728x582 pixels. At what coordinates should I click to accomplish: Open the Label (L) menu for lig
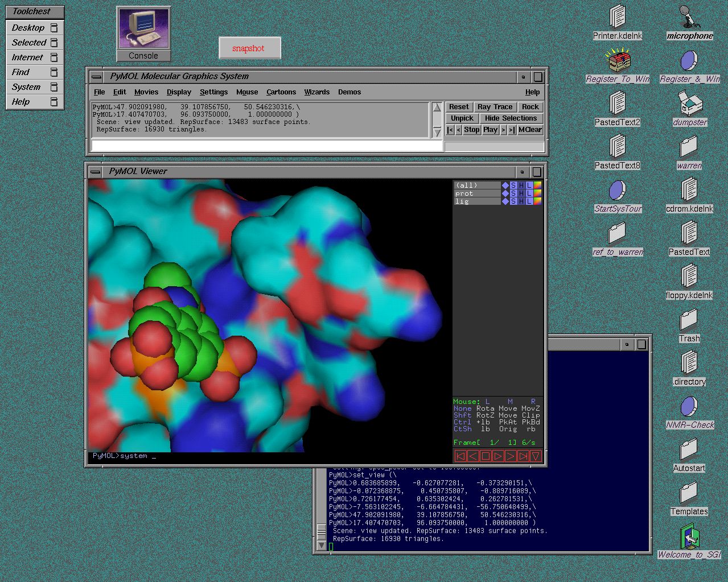tap(529, 201)
